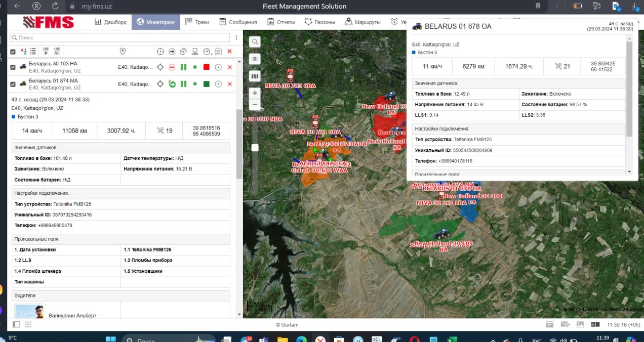
Task: Click green pause bars for Беларусь 01 874 МА
Action: (x=183, y=84)
